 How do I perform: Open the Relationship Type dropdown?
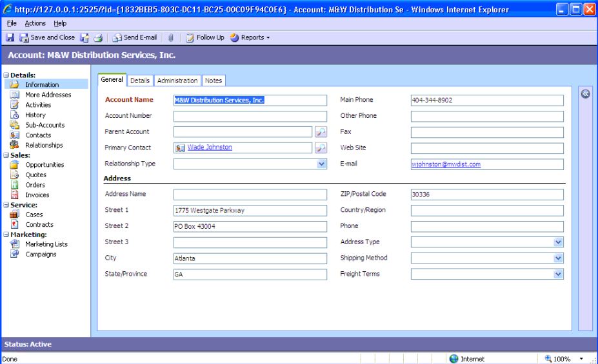(x=321, y=164)
